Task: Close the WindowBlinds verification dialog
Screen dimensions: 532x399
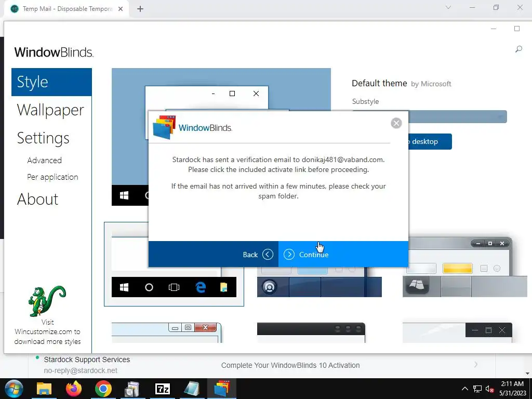Action: pos(396,123)
